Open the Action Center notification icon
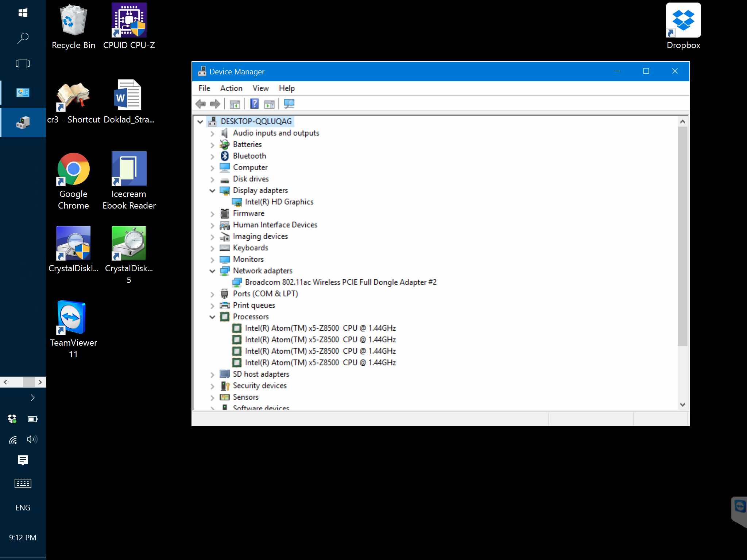747x560 pixels. pyautogui.click(x=23, y=460)
